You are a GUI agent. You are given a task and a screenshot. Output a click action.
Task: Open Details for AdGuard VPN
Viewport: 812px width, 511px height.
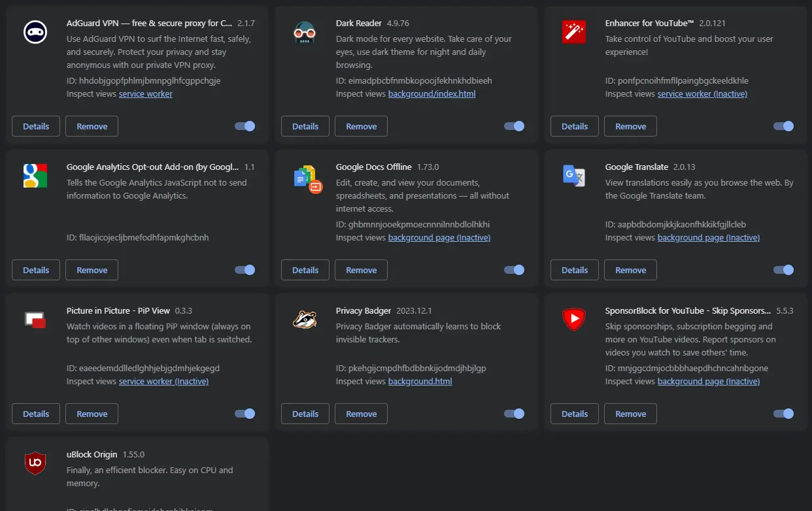36,126
